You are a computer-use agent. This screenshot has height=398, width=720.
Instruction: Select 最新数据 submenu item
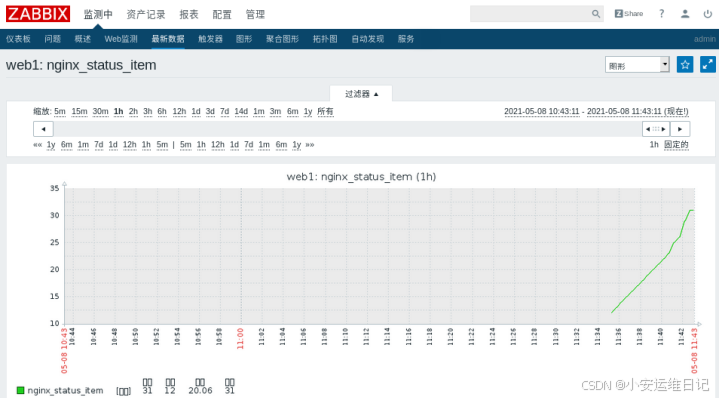(x=168, y=39)
